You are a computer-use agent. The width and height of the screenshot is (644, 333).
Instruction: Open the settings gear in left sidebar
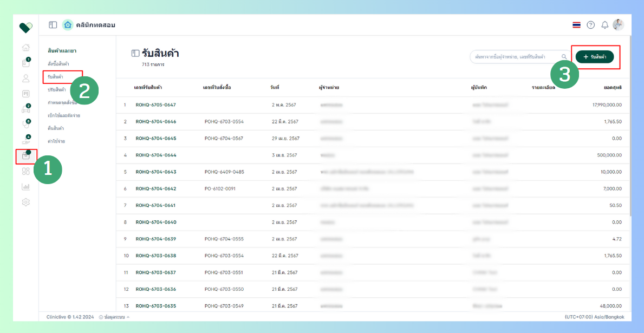(x=25, y=202)
